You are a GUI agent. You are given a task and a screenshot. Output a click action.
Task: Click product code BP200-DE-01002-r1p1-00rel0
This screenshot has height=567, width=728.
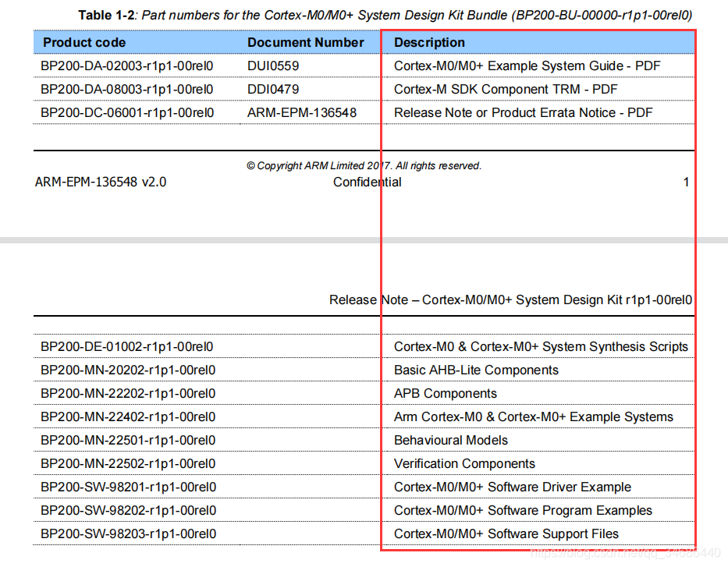126,346
